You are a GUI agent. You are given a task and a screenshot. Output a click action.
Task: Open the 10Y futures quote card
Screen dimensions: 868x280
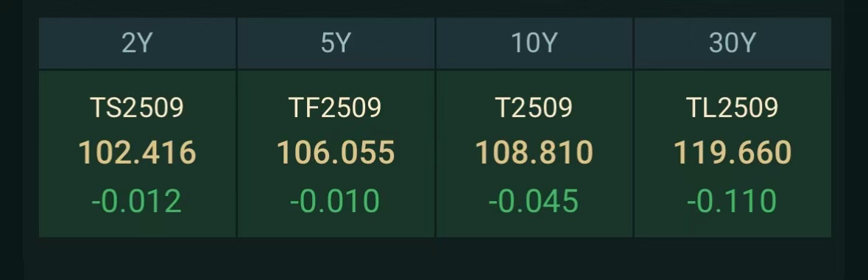(x=534, y=153)
